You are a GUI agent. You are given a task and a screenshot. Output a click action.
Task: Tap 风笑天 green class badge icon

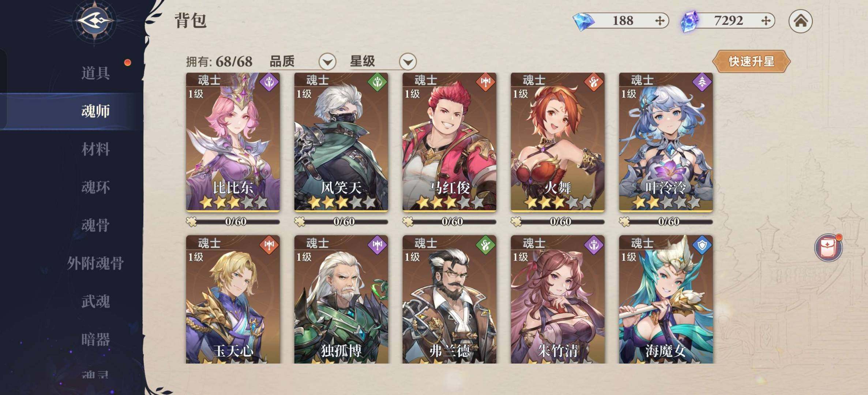[x=377, y=82]
